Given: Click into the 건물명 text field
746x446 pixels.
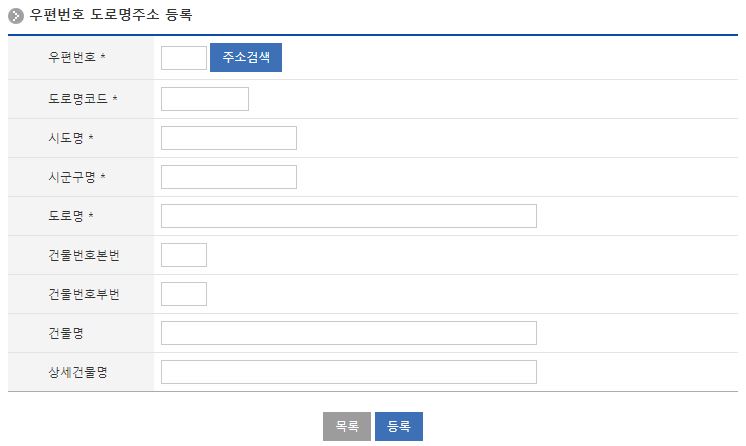Looking at the screenshot, I should (348, 333).
